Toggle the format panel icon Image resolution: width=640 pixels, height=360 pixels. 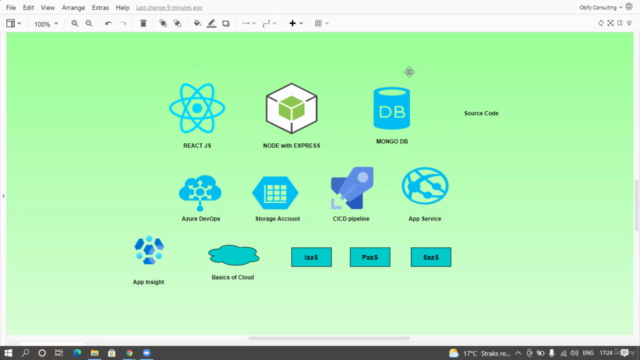click(x=620, y=23)
